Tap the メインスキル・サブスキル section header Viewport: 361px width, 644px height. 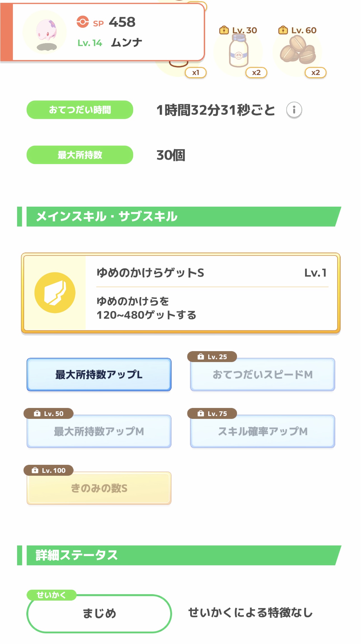[179, 216]
